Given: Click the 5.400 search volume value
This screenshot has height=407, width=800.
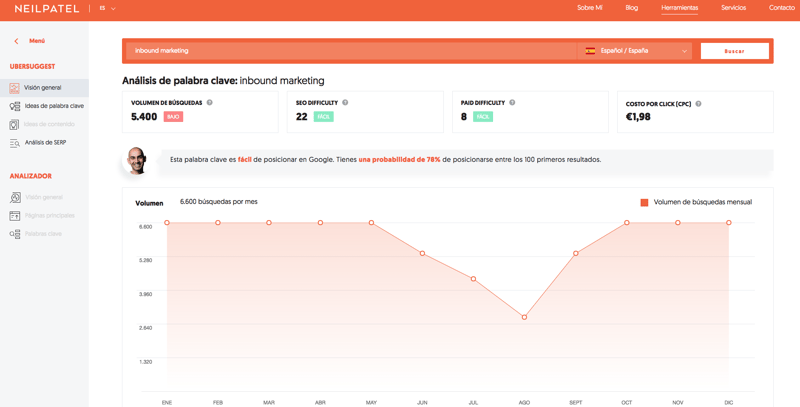Looking at the screenshot, I should point(144,117).
